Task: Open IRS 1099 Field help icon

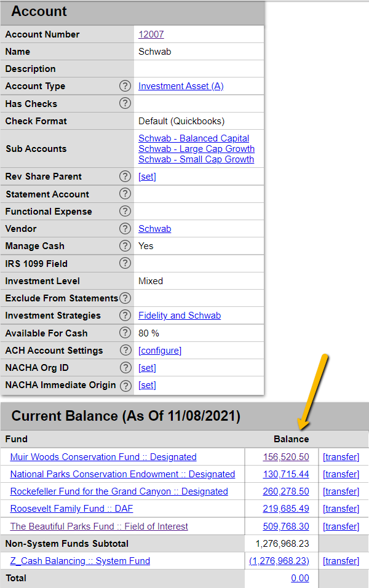Action: tap(125, 263)
